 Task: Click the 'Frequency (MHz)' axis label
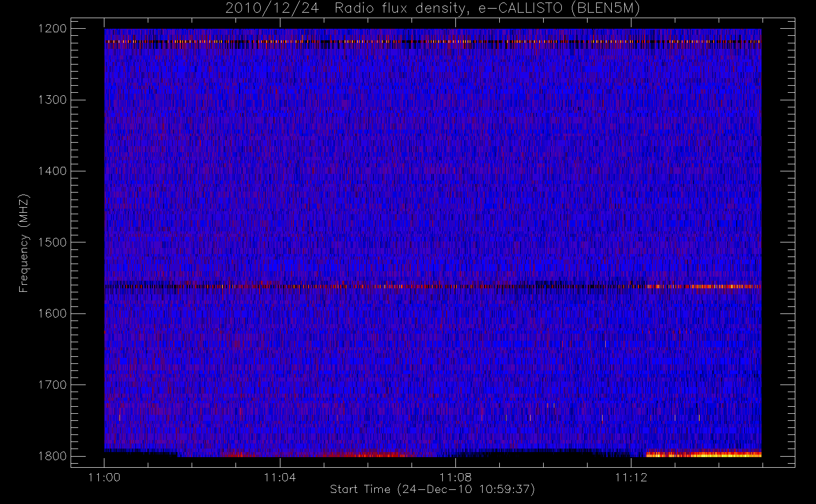(23, 243)
